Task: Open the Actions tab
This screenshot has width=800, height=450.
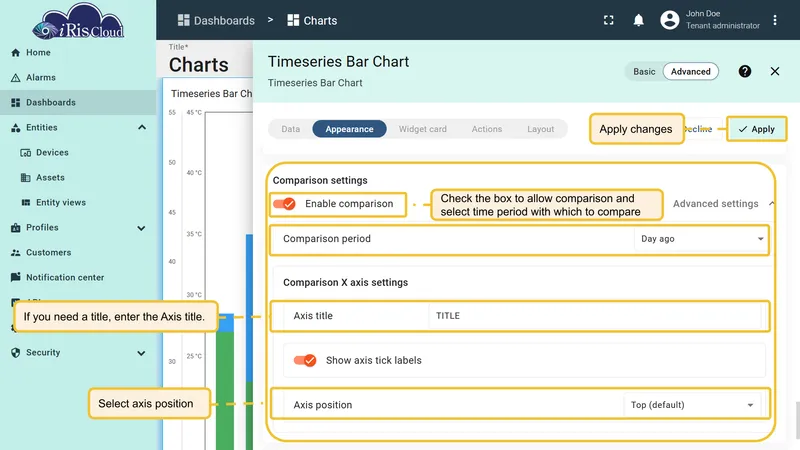Action: pos(487,129)
